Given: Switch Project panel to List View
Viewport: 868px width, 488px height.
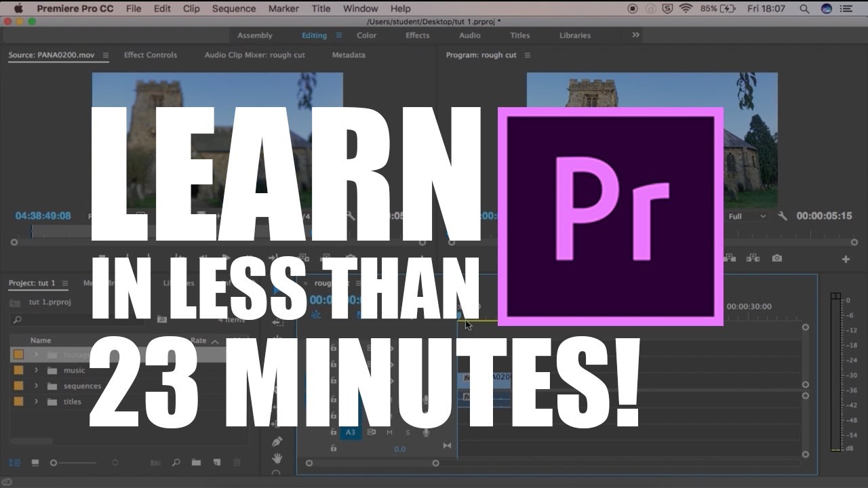Looking at the screenshot, I should (x=15, y=462).
